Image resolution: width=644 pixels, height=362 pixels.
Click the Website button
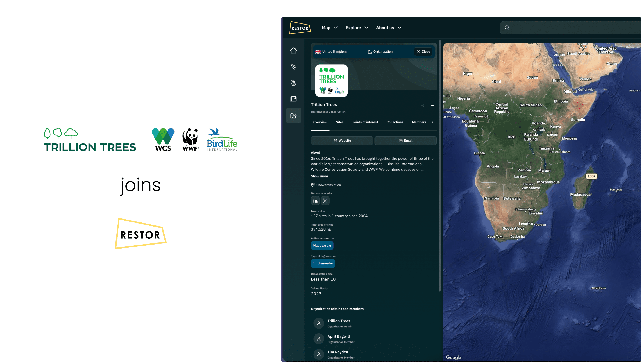pos(342,141)
